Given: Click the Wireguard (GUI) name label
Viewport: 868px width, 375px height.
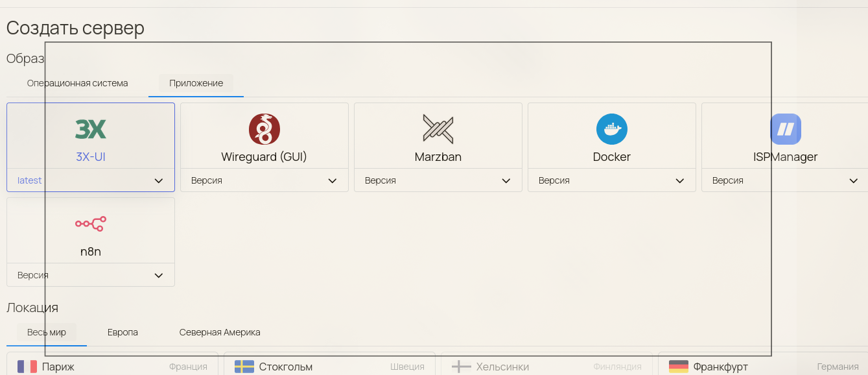Looking at the screenshot, I should [264, 157].
